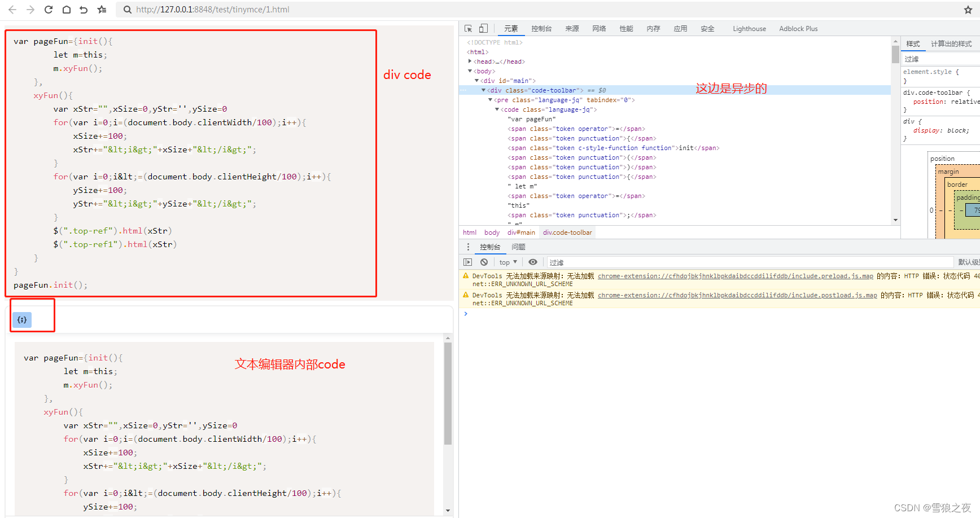
Task: Open the DevTools kebab menu icon
Action: coord(467,247)
